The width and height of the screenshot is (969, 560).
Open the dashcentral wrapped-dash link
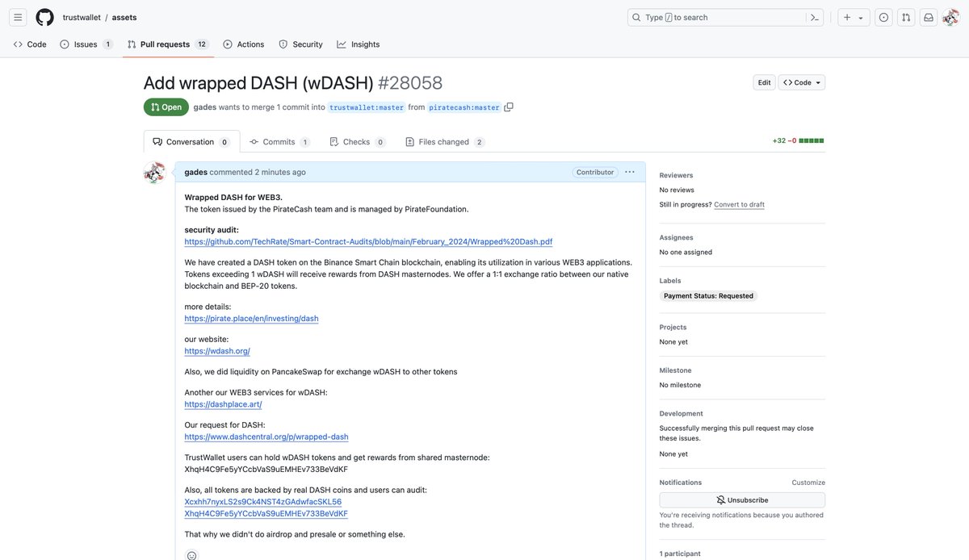point(266,437)
